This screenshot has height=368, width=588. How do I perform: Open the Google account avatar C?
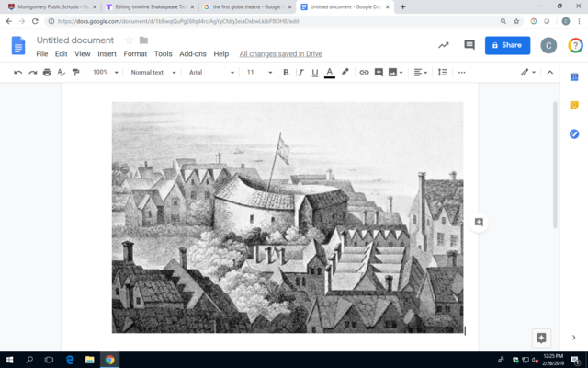pos(548,45)
